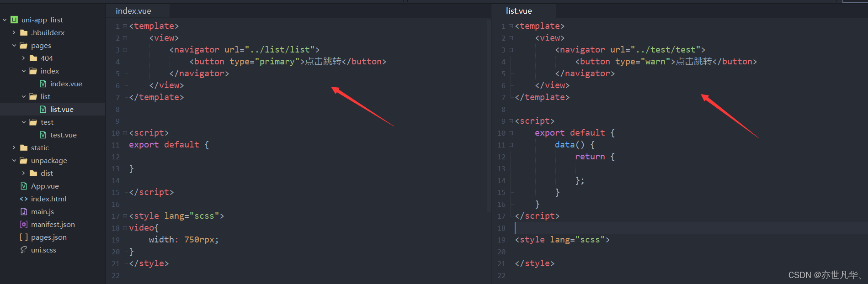Click the url "../list/list" text

280,50
